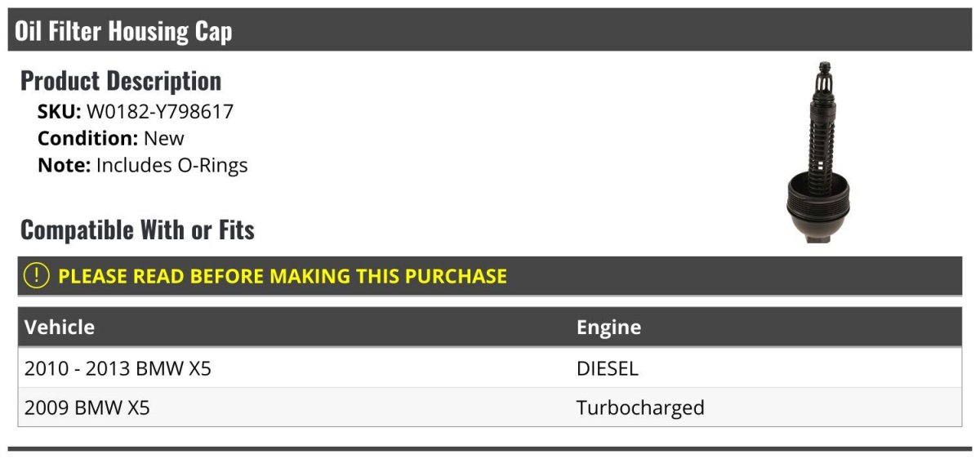Click the Compatible With or Fits heading

coord(137,230)
